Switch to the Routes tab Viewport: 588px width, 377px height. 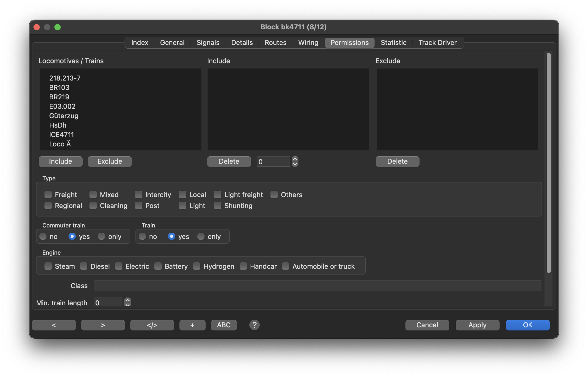coord(275,43)
